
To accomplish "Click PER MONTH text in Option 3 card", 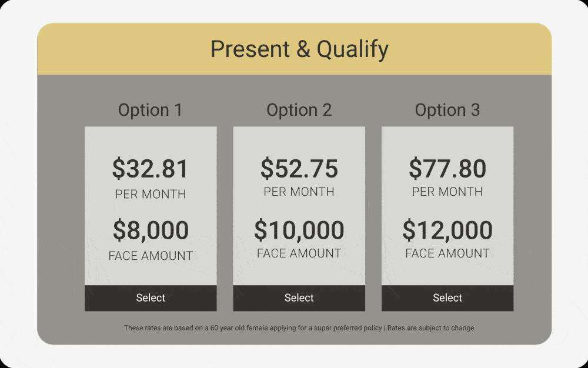I will (447, 192).
